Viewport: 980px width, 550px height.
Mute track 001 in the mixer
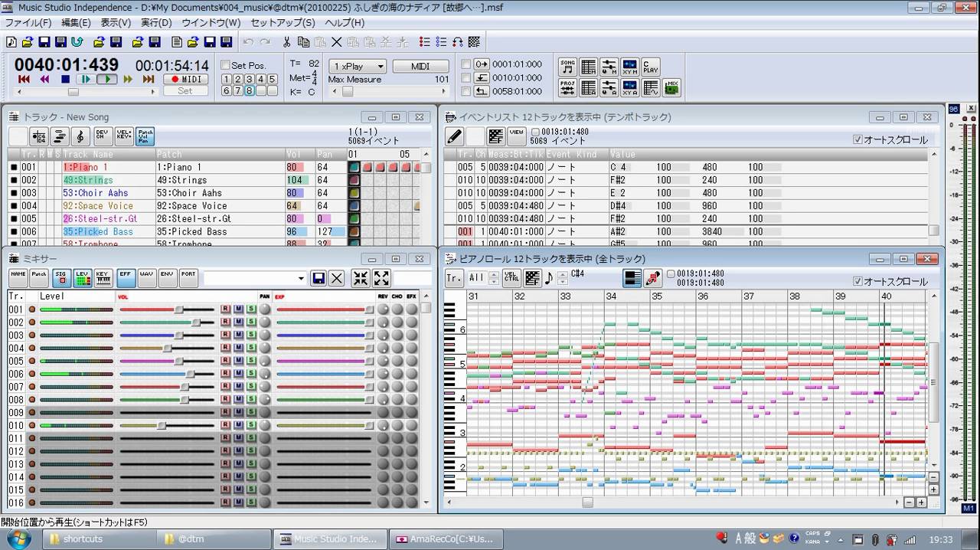click(238, 309)
